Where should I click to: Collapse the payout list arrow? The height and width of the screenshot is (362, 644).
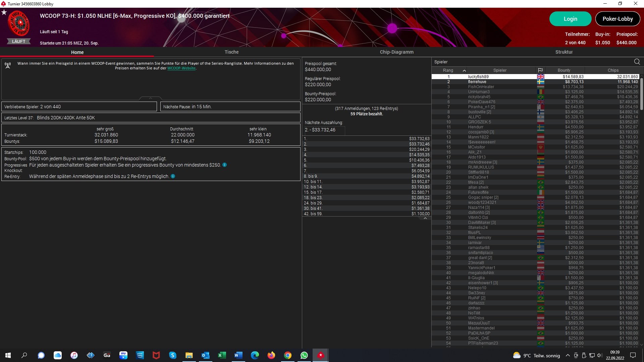click(425, 218)
